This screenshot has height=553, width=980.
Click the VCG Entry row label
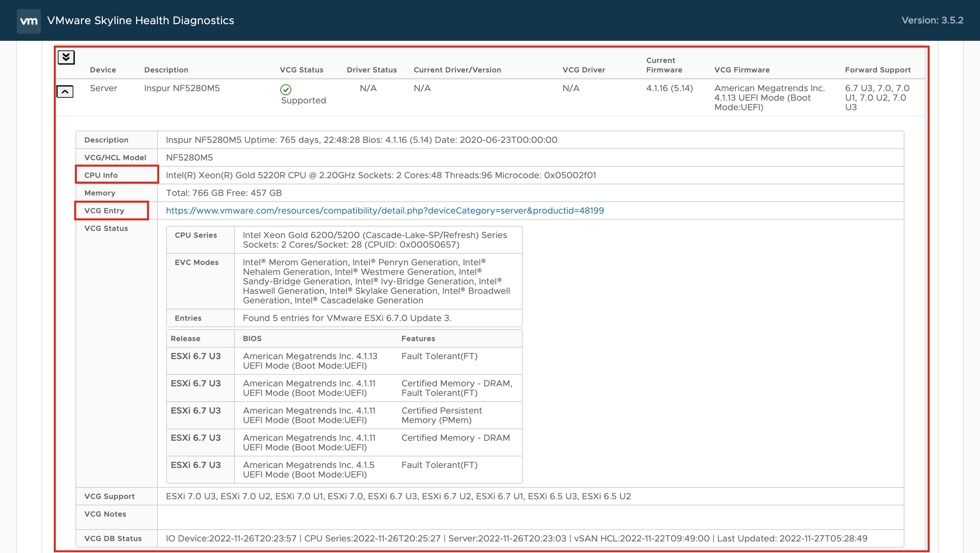pos(104,211)
